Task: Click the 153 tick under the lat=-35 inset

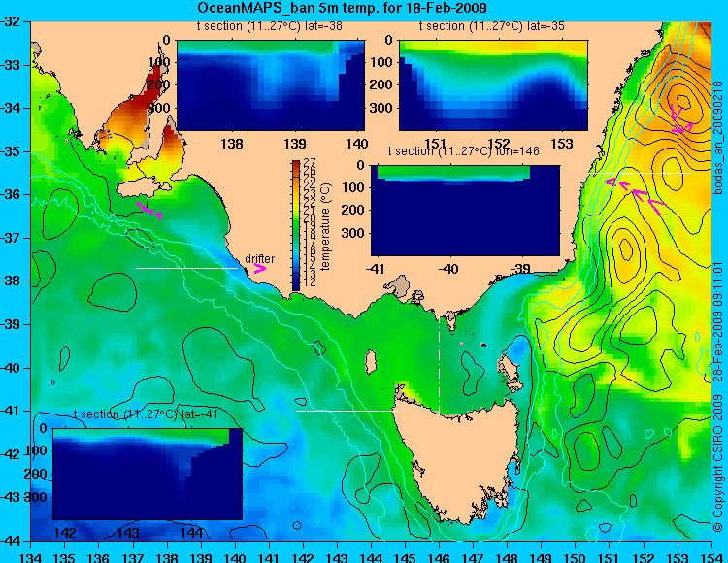Action: 562,144
